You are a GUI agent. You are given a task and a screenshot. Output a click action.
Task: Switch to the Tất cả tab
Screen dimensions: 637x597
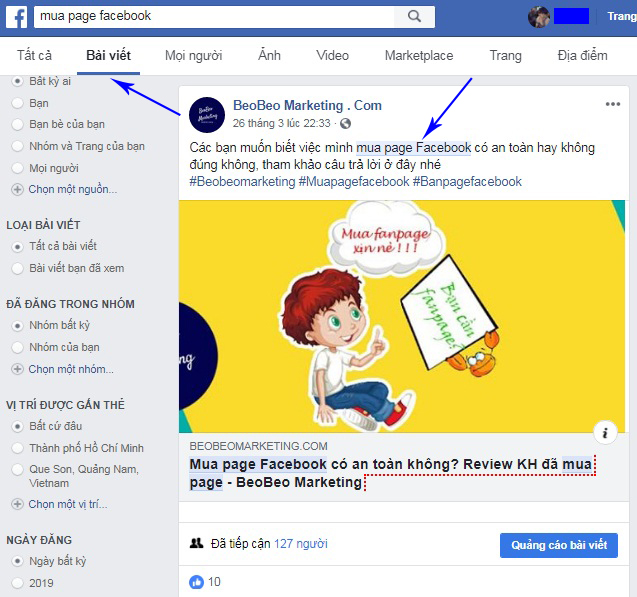(35, 56)
